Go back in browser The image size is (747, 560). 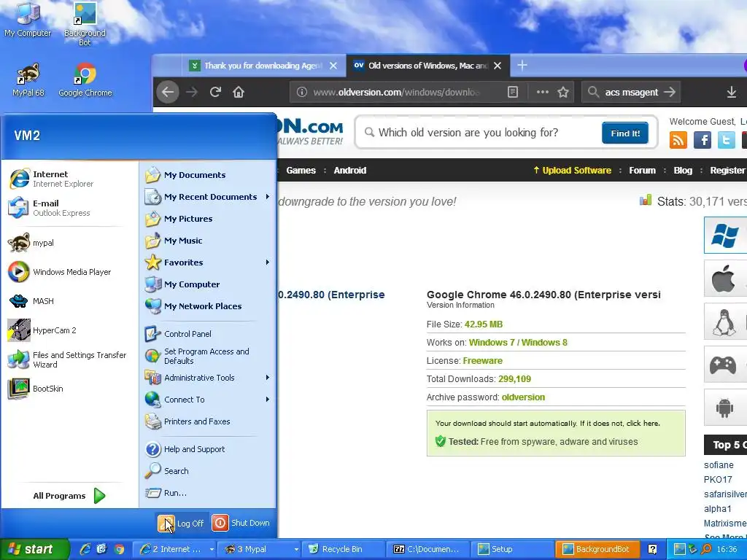click(x=168, y=92)
